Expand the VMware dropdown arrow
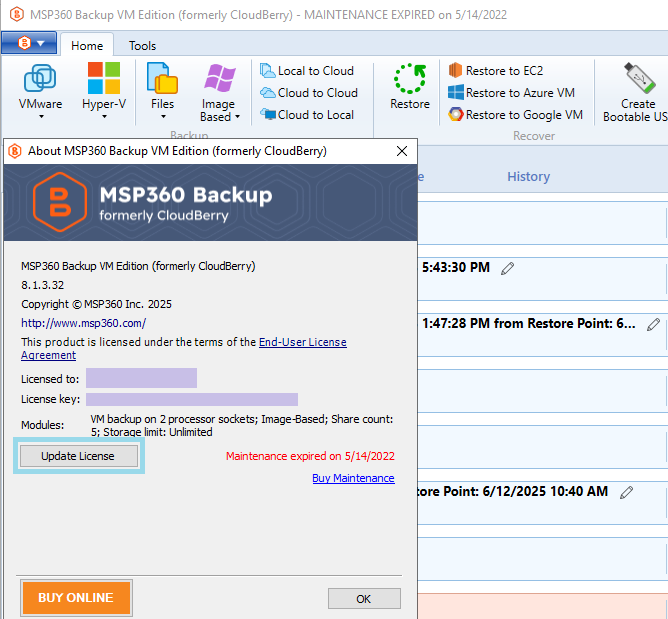 41,117
